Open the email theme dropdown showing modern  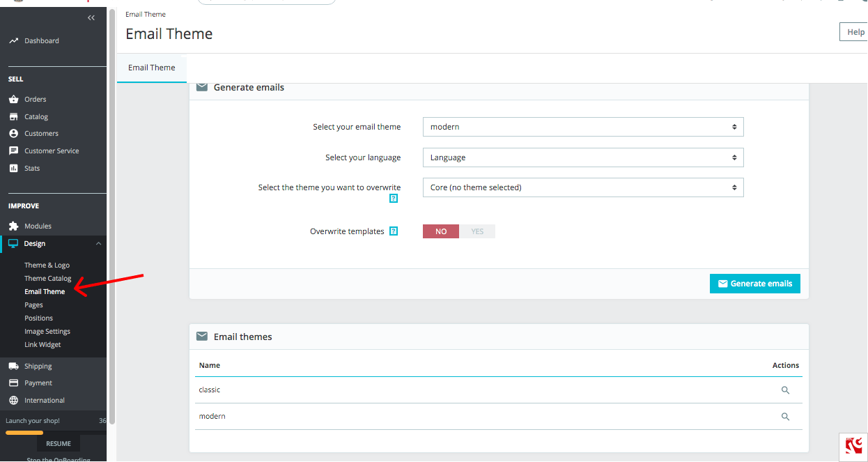pos(583,127)
